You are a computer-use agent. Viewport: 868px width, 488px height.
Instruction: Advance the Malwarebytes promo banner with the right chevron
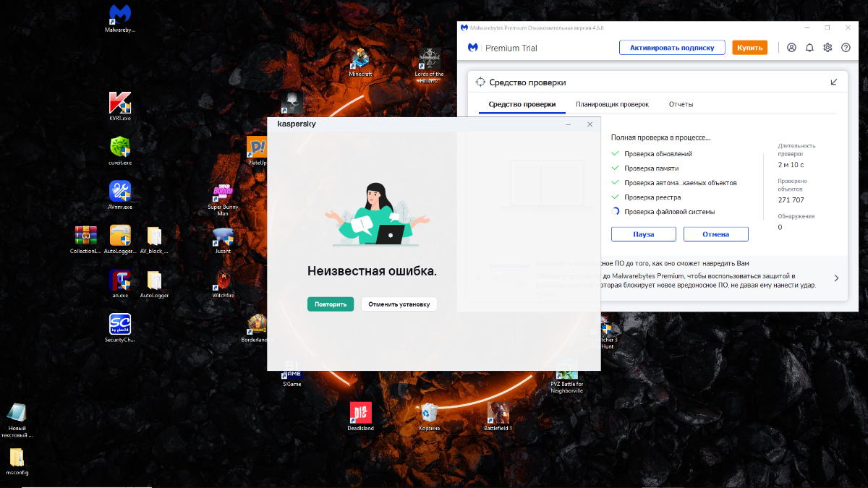(x=836, y=278)
